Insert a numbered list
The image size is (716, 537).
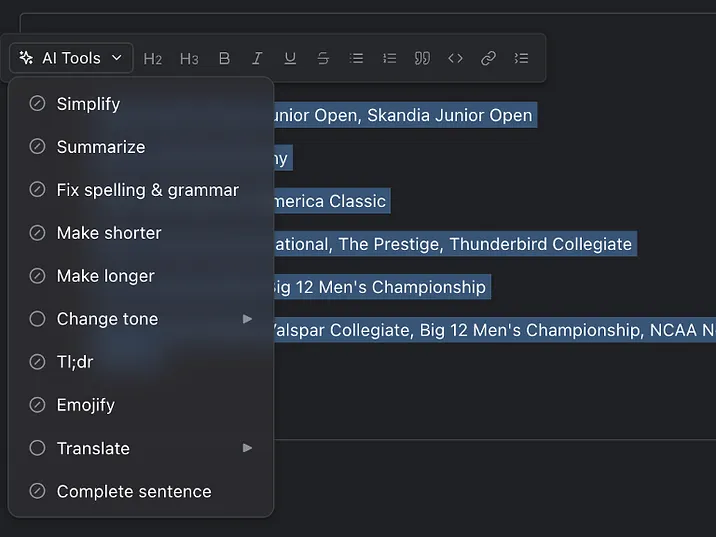[x=389, y=58]
